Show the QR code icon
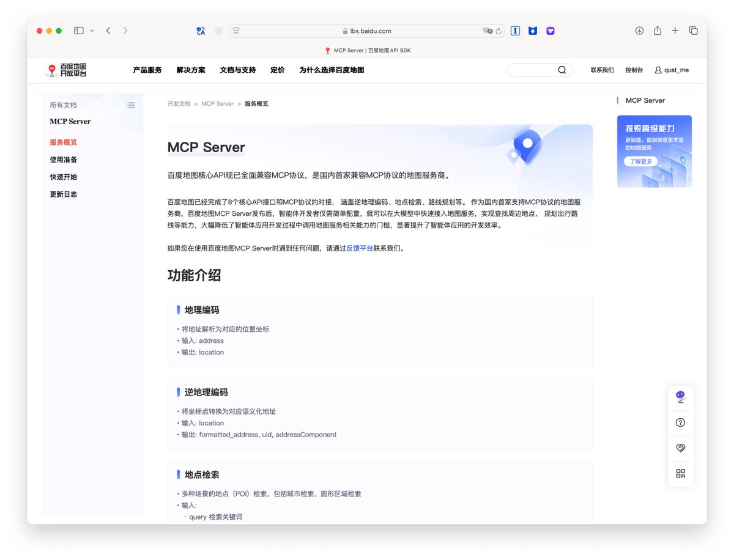This screenshot has width=734, height=560. [x=680, y=473]
